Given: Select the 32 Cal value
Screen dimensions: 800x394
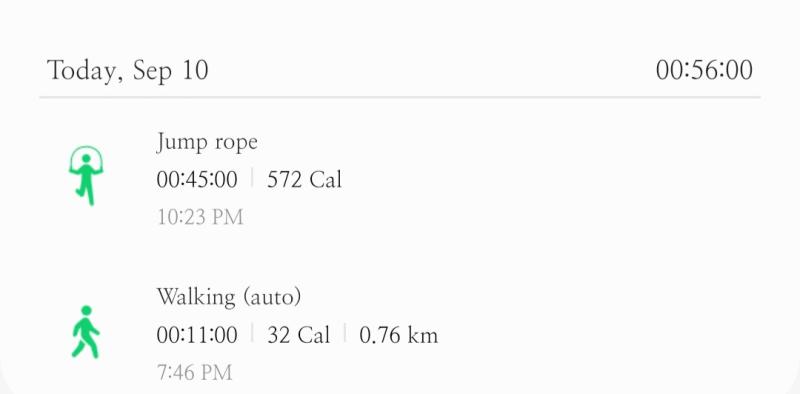Looking at the screenshot, I should click(x=298, y=335).
